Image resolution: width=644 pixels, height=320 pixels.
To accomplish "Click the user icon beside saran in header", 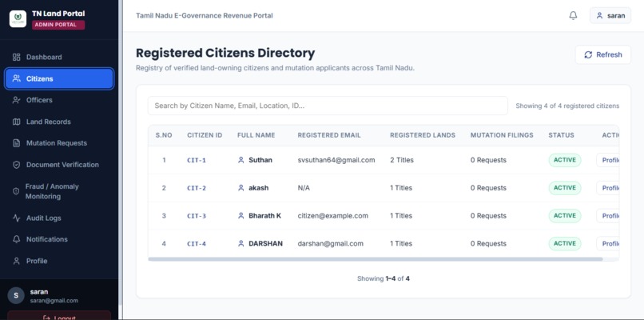I will 599,16.
